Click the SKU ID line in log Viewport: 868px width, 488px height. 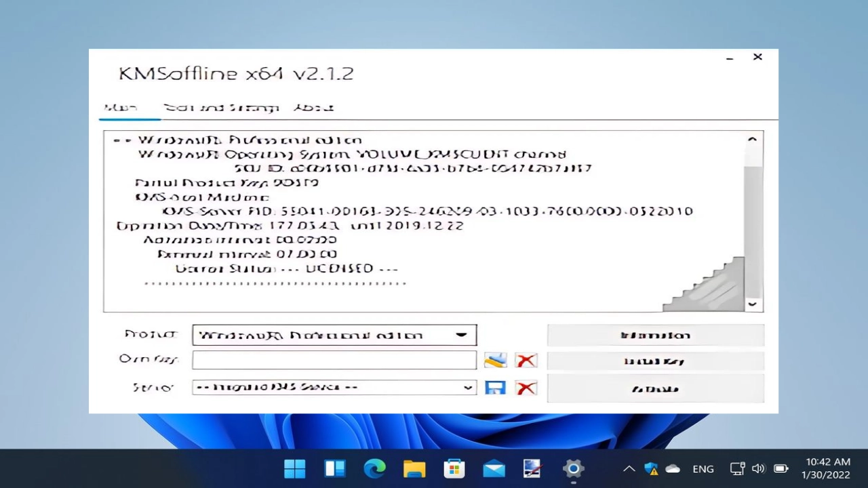(413, 168)
